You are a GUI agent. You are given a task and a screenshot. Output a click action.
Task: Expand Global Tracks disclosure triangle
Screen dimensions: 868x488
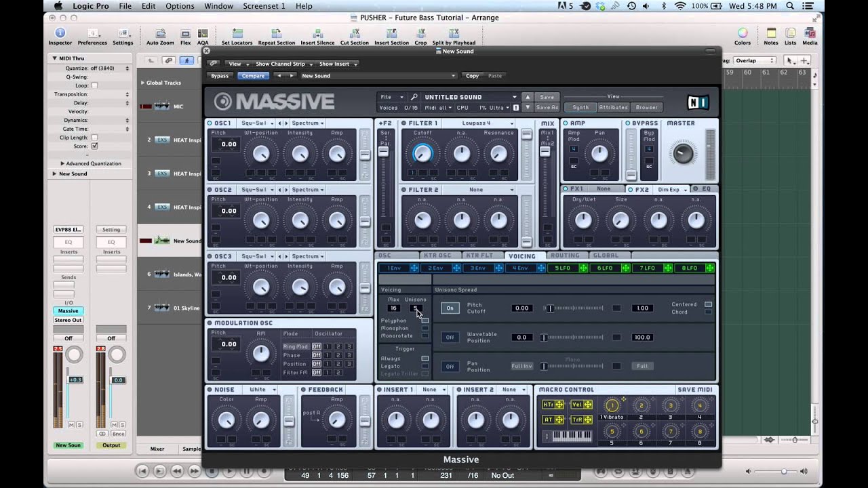(x=142, y=83)
